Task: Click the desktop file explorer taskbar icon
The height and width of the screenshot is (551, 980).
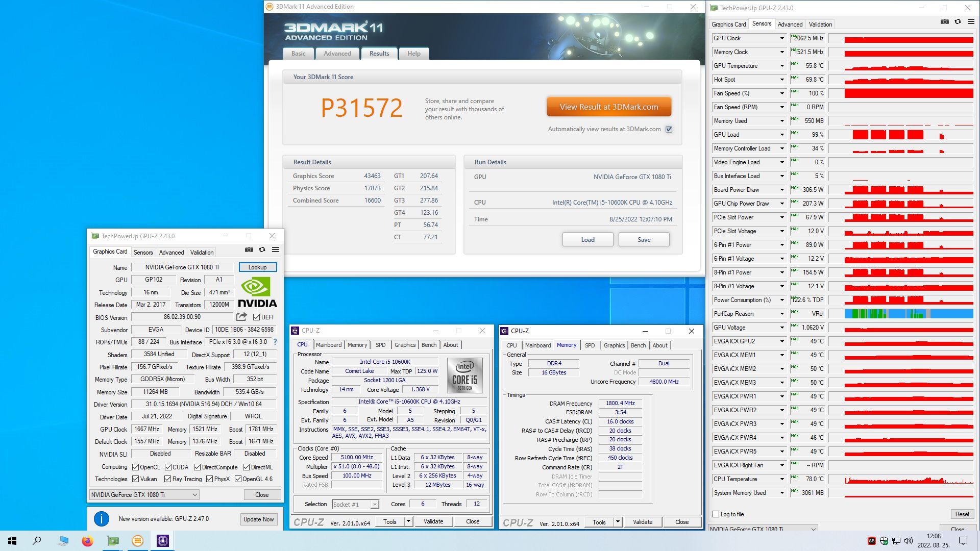Action: click(63, 541)
